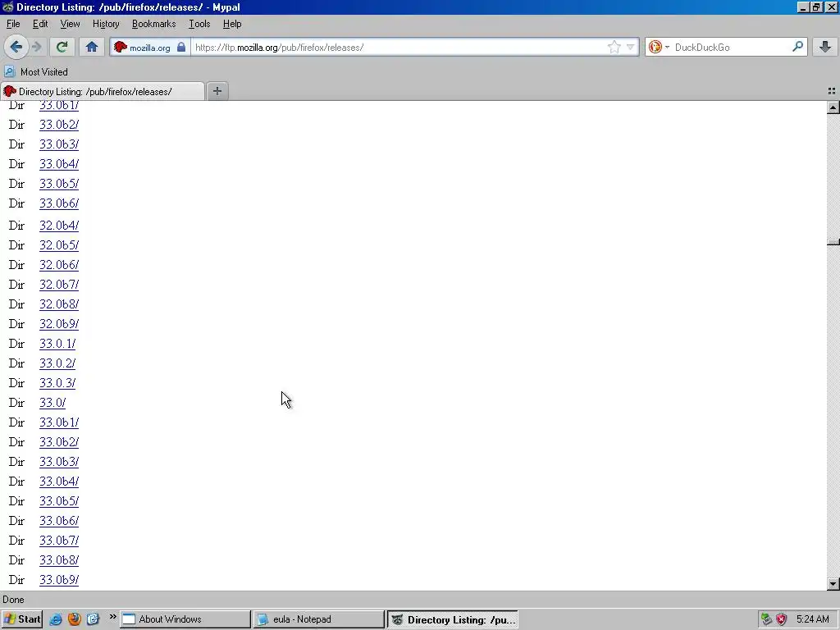The image size is (840, 630).
Task: Open the File menu
Action: 13,24
